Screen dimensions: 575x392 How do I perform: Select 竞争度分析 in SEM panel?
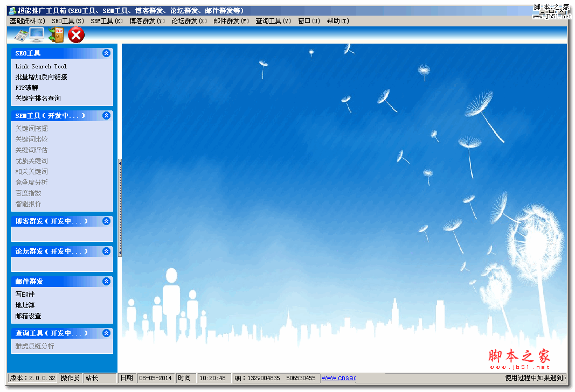[x=32, y=182]
